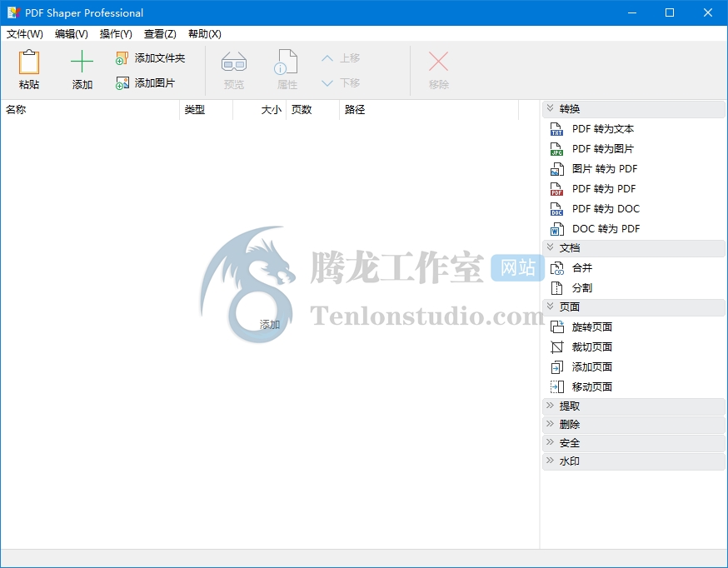
Task: Click the 添加图片 picture icon
Action: coord(122,83)
